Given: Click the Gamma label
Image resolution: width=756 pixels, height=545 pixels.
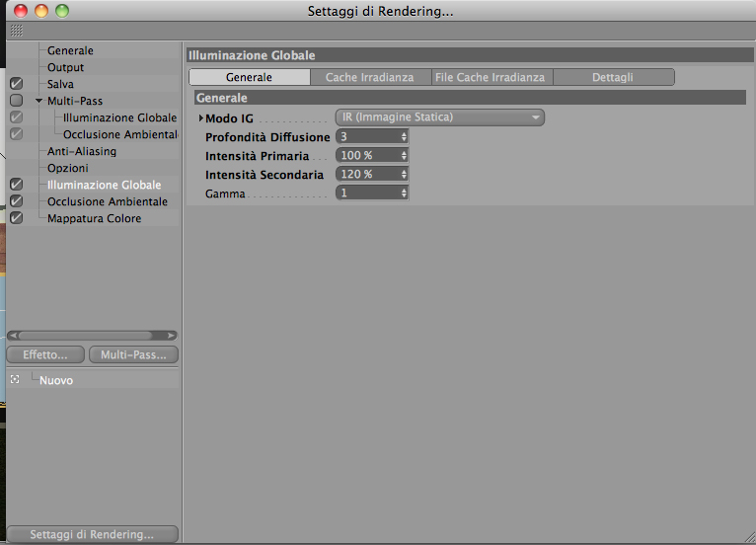Looking at the screenshot, I should click(225, 194).
